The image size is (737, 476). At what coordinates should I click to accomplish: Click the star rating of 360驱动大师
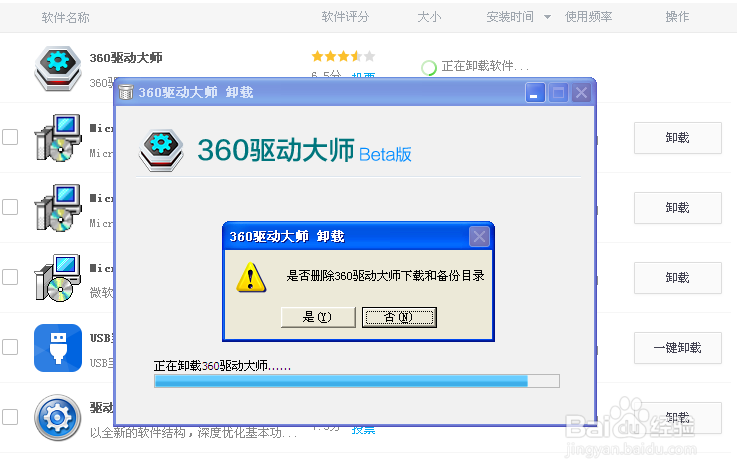343,56
